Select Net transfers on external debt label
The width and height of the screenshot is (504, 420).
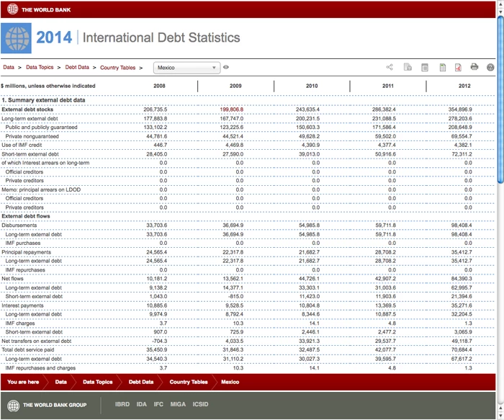point(36,341)
